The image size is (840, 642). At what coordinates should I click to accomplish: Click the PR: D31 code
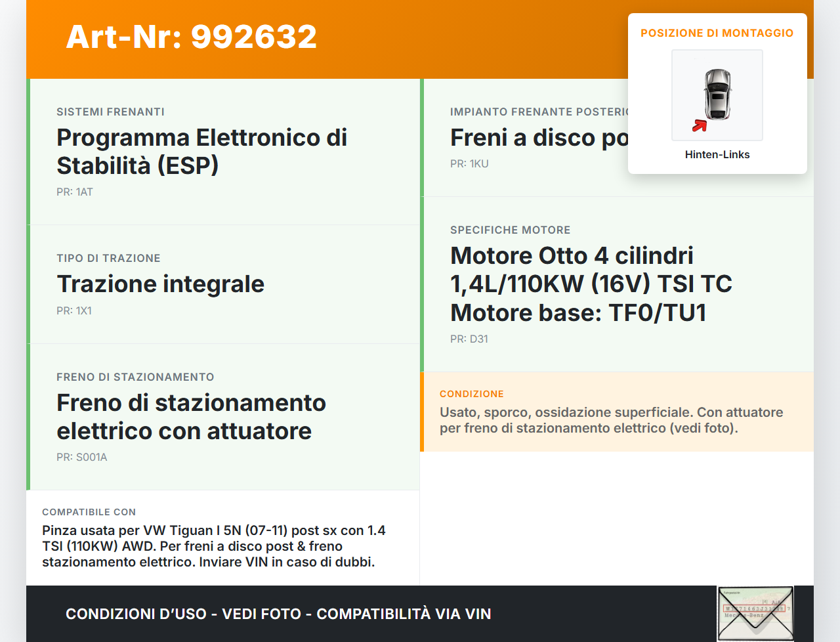click(469, 339)
